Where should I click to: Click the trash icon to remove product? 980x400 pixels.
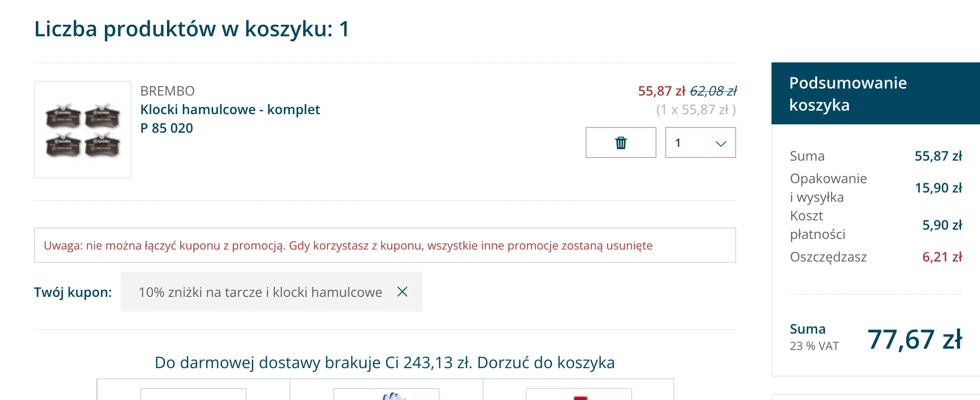coord(621,142)
